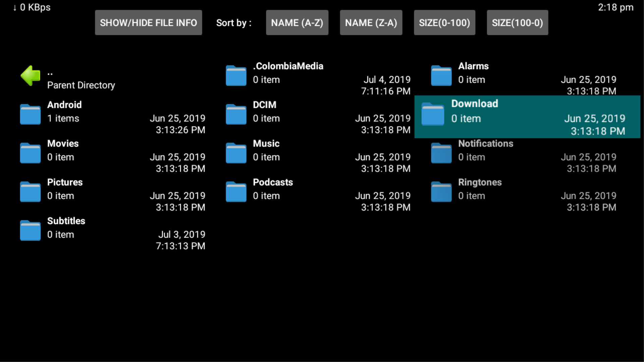Open the DCIM folder icon
This screenshot has width=644, height=362.
point(236,114)
